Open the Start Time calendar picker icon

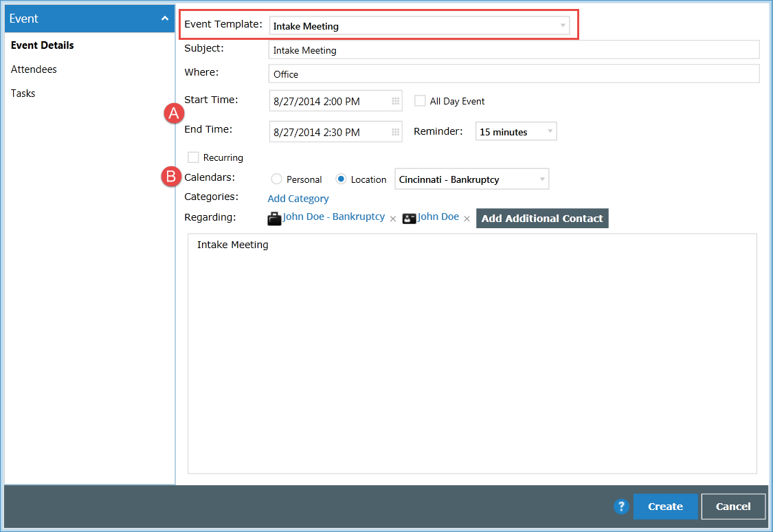coord(395,101)
